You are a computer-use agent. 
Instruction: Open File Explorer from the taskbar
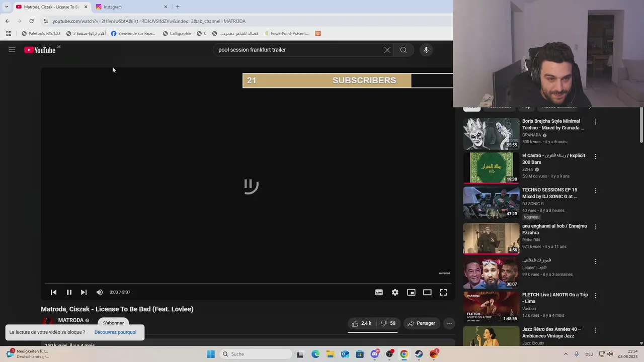point(330,354)
